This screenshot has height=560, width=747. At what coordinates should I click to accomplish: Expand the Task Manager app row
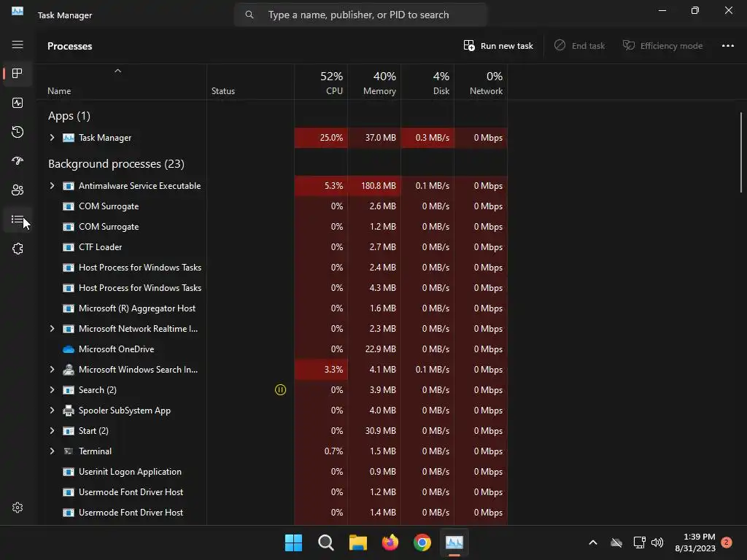[52, 138]
